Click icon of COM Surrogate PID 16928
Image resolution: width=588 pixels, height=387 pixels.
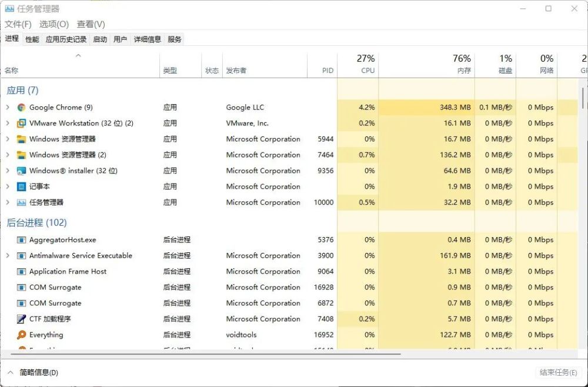(x=21, y=288)
